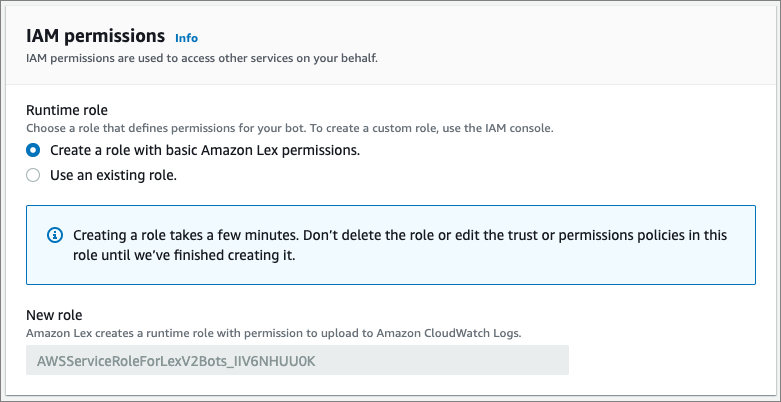781x402 pixels.
Task: Click the 'Use an existing role.' label text
Action: (x=113, y=175)
